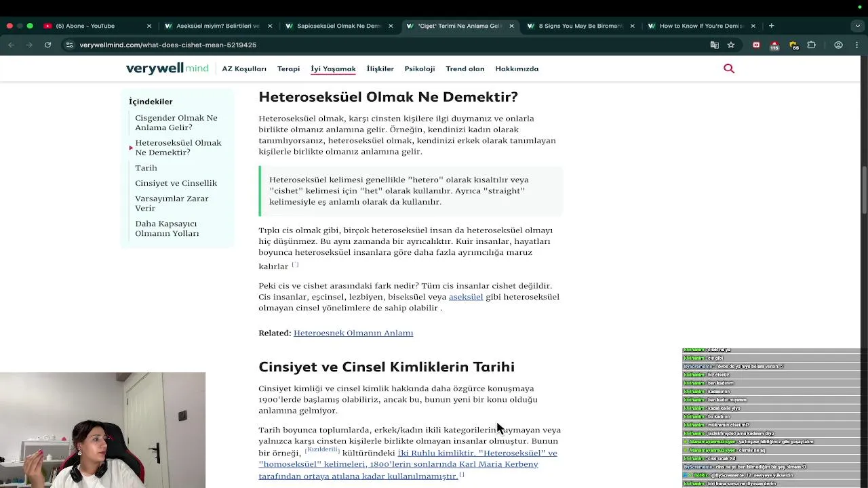Open site information icon in address bar
868x488 pixels.
[x=69, y=45]
